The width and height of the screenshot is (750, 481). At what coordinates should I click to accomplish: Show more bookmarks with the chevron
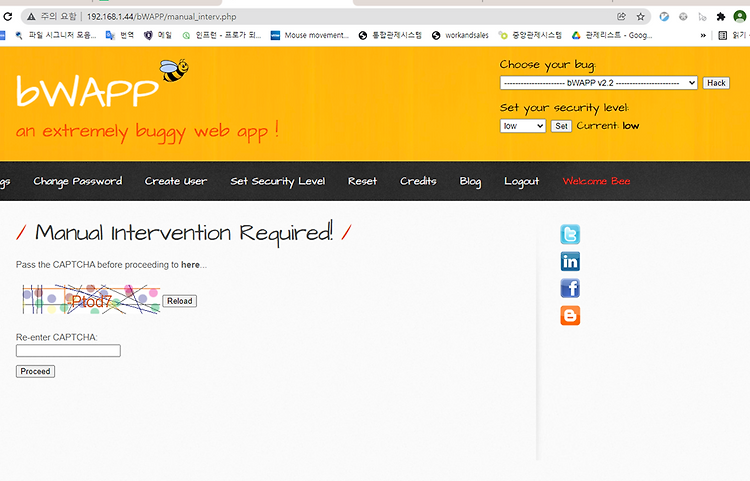click(x=703, y=35)
